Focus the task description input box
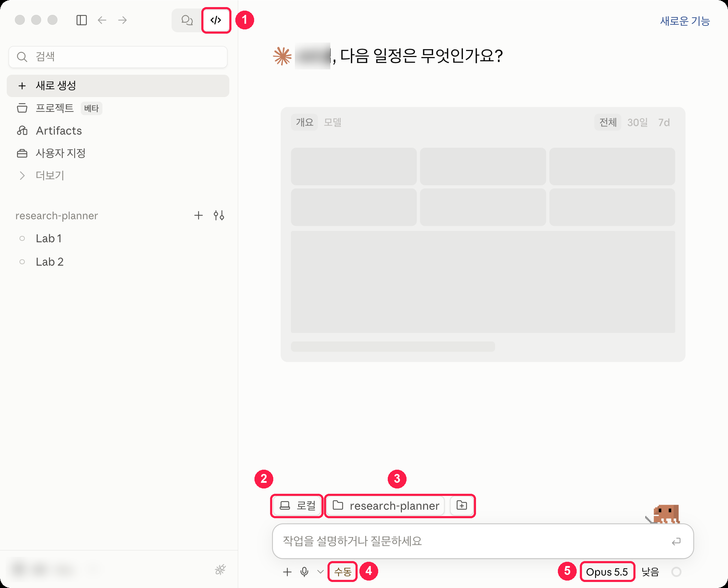This screenshot has height=588, width=728. pyautogui.click(x=483, y=541)
